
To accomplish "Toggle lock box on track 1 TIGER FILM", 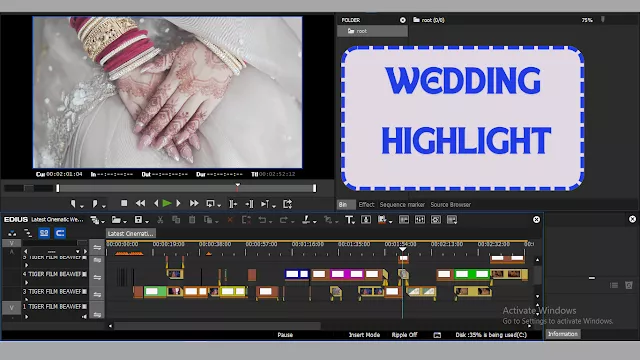I will [84, 307].
